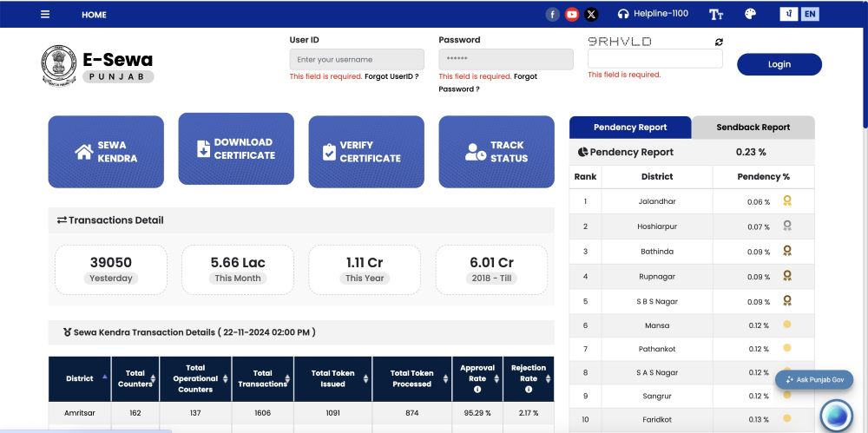Refresh the captcha code icon

(x=719, y=42)
